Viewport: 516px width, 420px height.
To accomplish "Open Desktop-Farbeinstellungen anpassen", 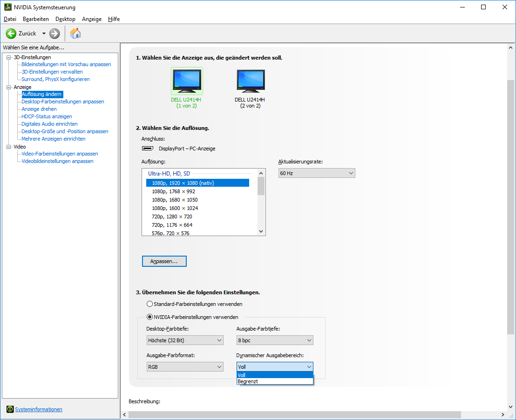I will [x=62, y=102].
